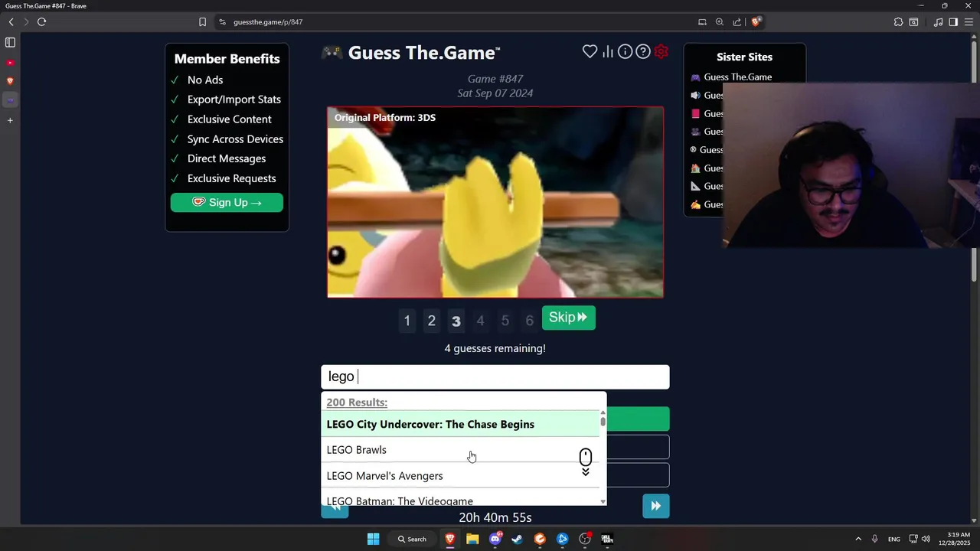980x551 pixels.
Task: Select locked screenshot hint number 6
Action: pos(529,321)
